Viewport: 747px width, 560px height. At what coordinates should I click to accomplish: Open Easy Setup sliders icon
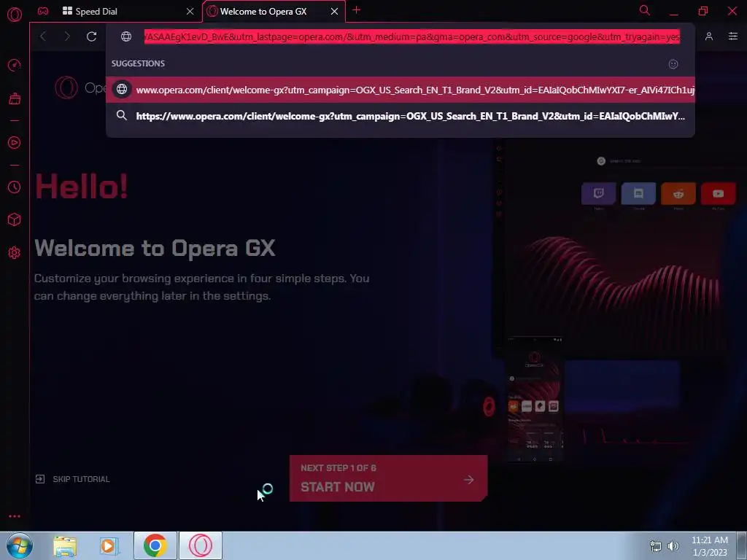pyautogui.click(x=733, y=36)
